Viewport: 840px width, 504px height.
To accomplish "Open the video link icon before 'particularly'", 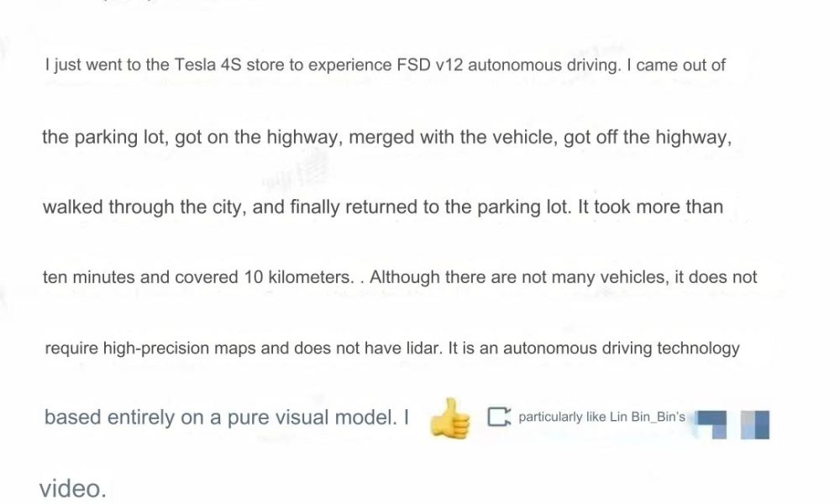I will click(x=499, y=417).
